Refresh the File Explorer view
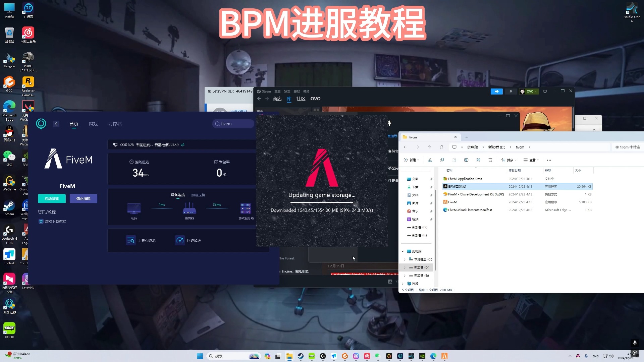The image size is (644, 362). (x=441, y=147)
